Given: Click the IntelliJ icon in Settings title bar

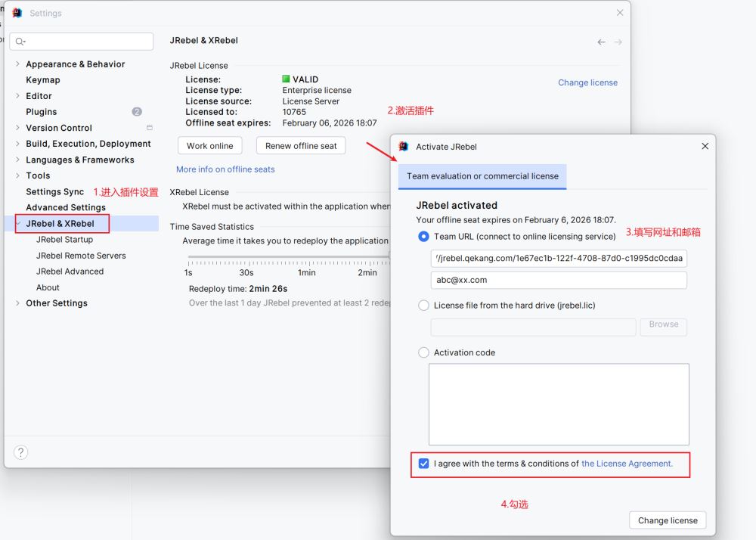Looking at the screenshot, I should (x=17, y=13).
